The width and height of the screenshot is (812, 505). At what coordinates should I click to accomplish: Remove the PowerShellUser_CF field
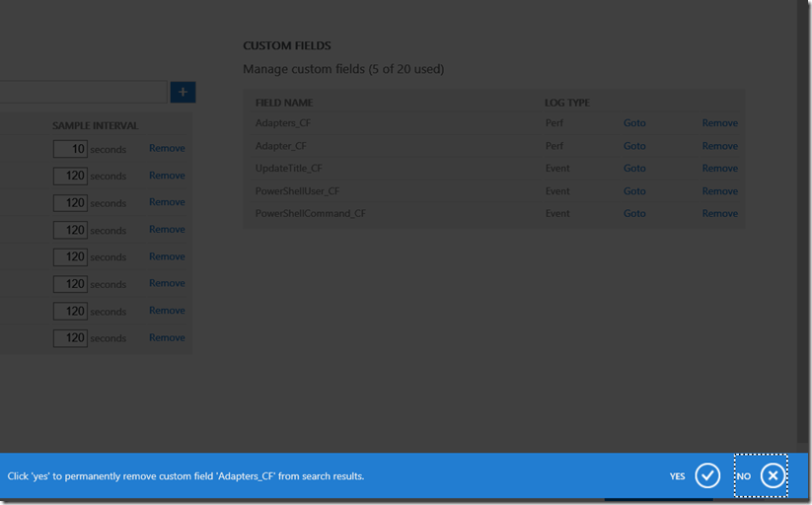coord(719,191)
